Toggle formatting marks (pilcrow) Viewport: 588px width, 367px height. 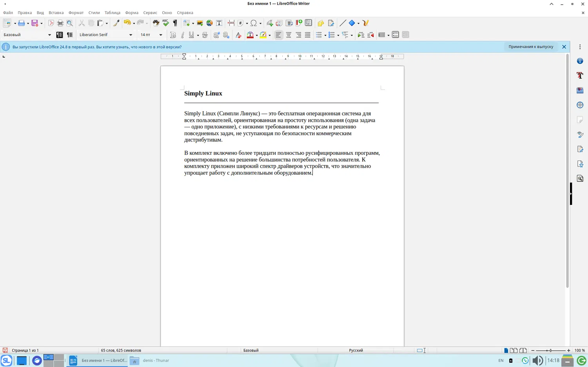point(175,23)
